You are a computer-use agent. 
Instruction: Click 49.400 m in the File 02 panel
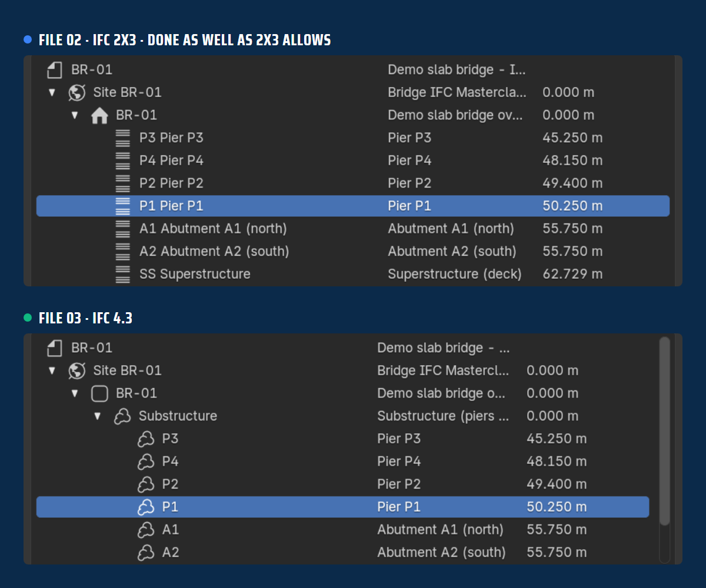tap(572, 183)
